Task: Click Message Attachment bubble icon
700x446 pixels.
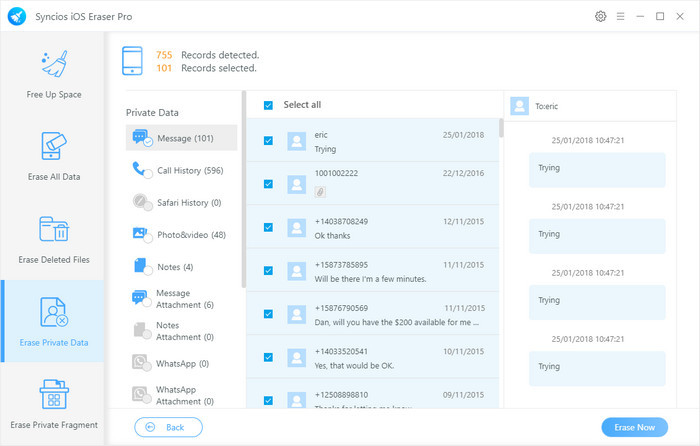Action: point(141,298)
